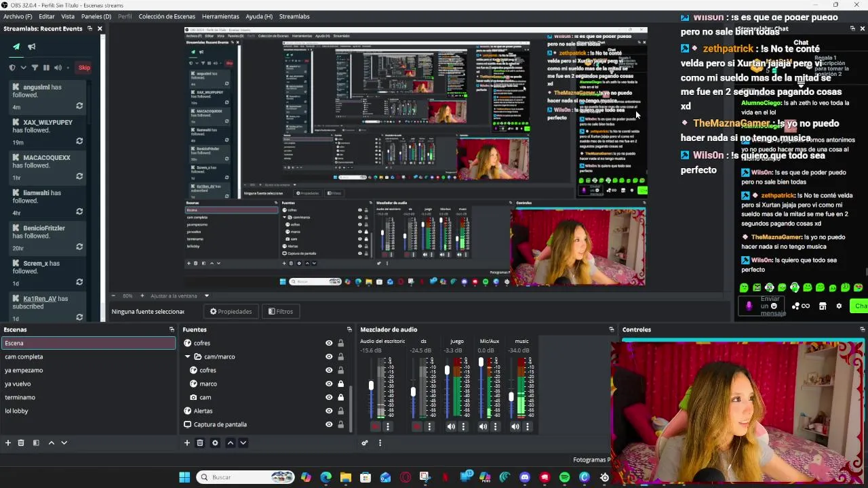The height and width of the screenshot is (488, 868).
Task: Replay the XAX_WILYPUPEY follow alert
Action: [x=79, y=141]
